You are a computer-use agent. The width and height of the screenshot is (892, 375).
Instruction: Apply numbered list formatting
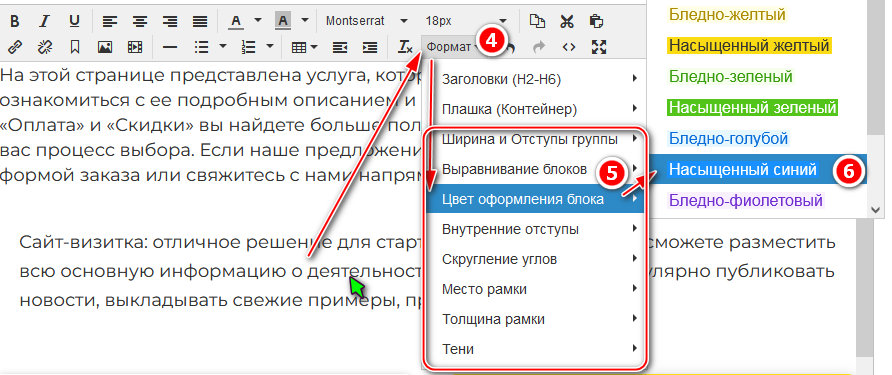248,47
